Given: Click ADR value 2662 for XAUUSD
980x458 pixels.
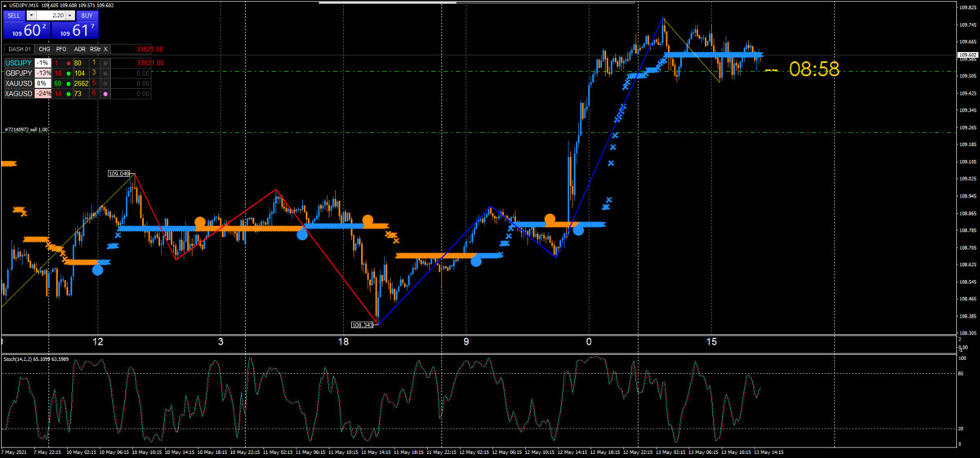Looking at the screenshot, I should [x=81, y=83].
